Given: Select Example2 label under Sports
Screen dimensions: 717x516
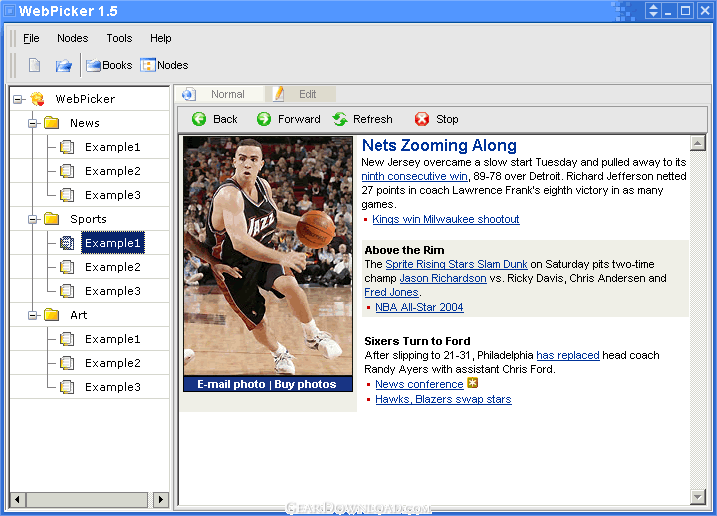Looking at the screenshot, I should pos(112,267).
